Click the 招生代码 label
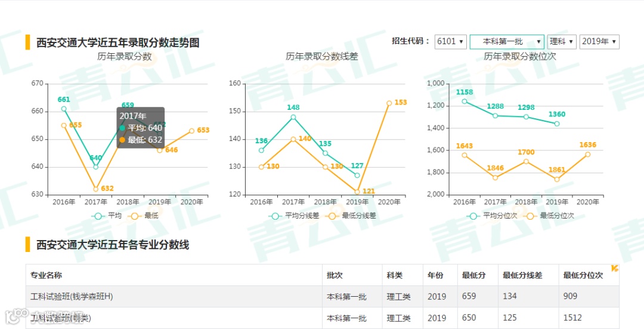644x329 pixels. 410,41
